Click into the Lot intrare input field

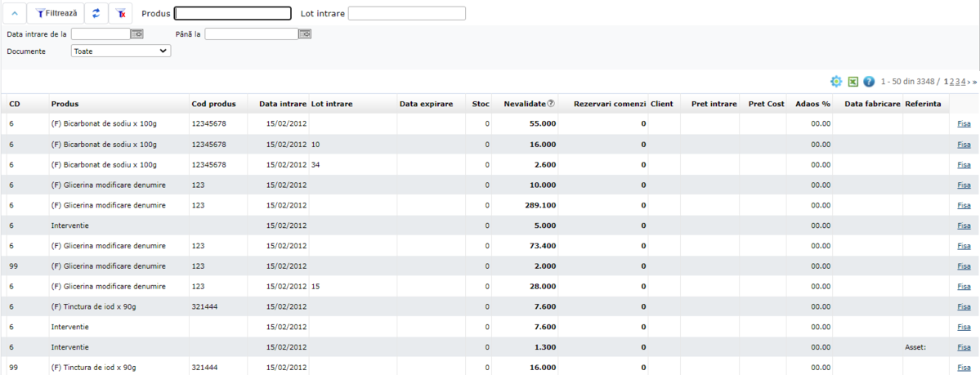406,13
